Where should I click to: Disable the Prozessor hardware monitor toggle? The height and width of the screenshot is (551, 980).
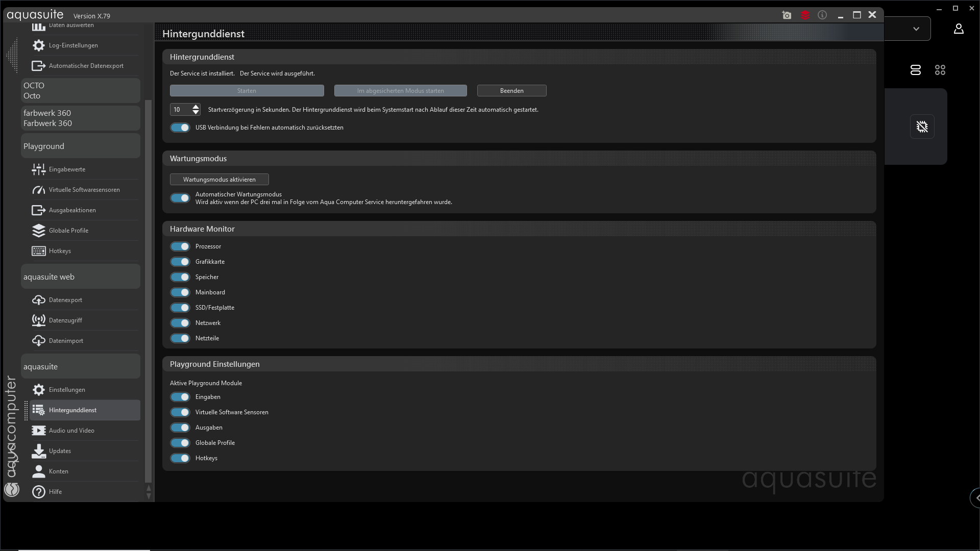click(x=180, y=246)
